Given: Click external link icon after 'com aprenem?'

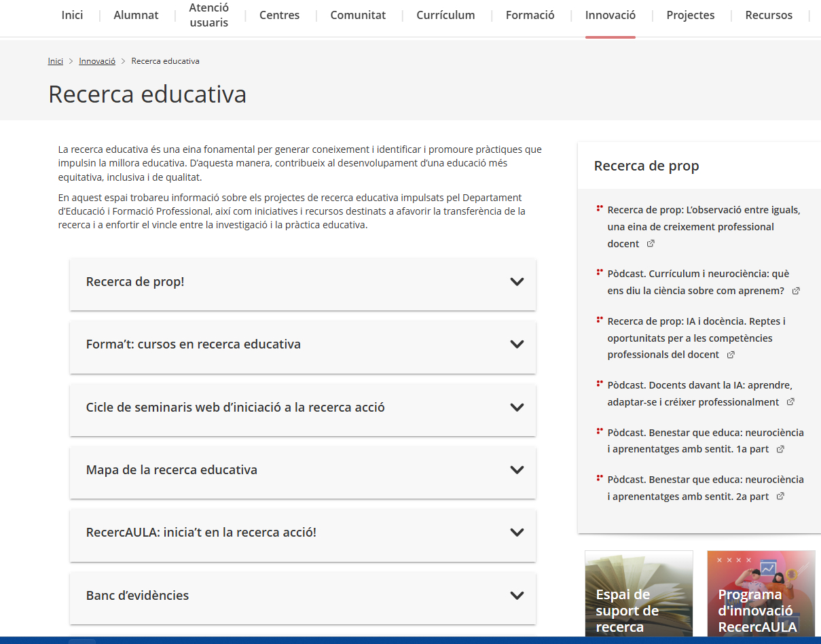Looking at the screenshot, I should click(x=796, y=291).
